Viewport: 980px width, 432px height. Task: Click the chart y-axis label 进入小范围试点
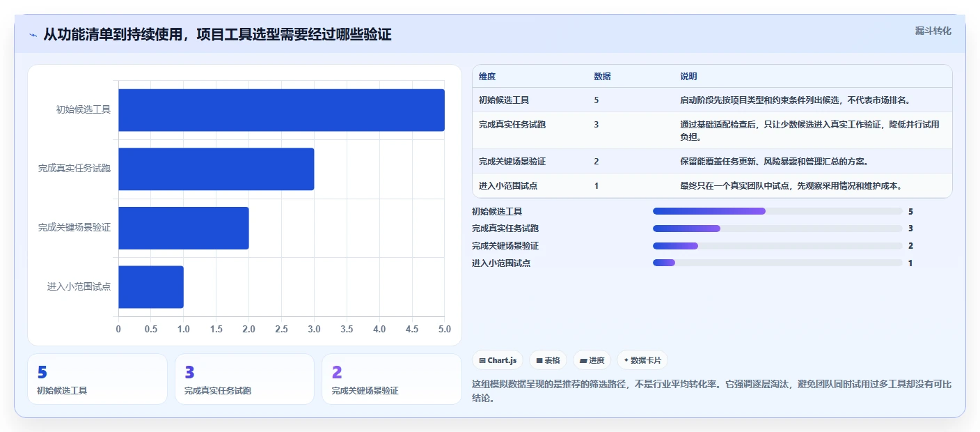(79, 286)
